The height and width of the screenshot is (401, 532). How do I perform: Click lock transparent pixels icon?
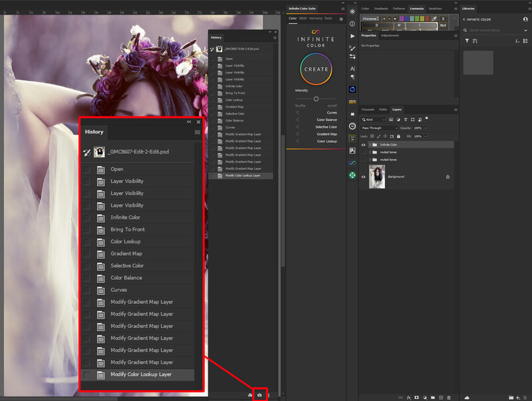point(372,136)
